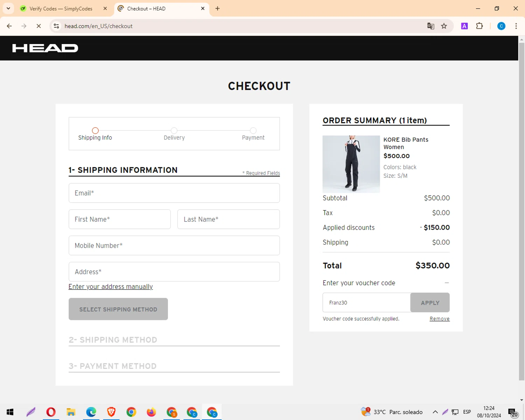Click the Mobile Number field
Screen dimensions: 525x420
pyautogui.click(x=174, y=245)
